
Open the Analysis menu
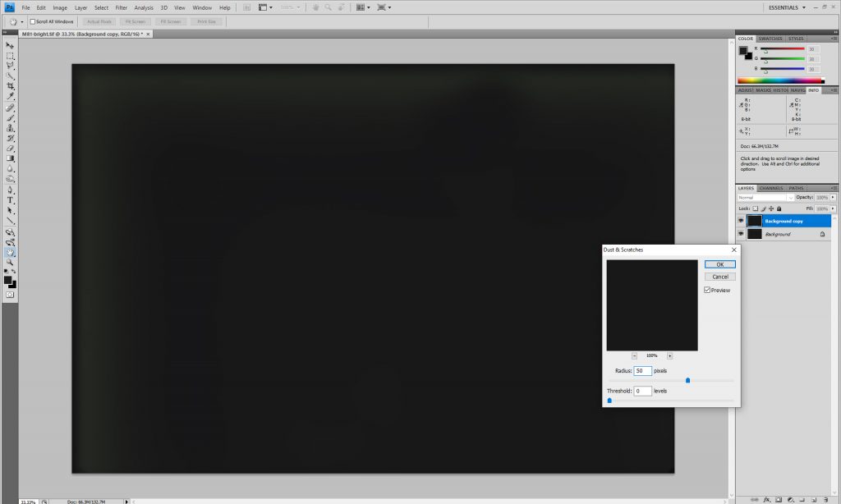point(143,7)
